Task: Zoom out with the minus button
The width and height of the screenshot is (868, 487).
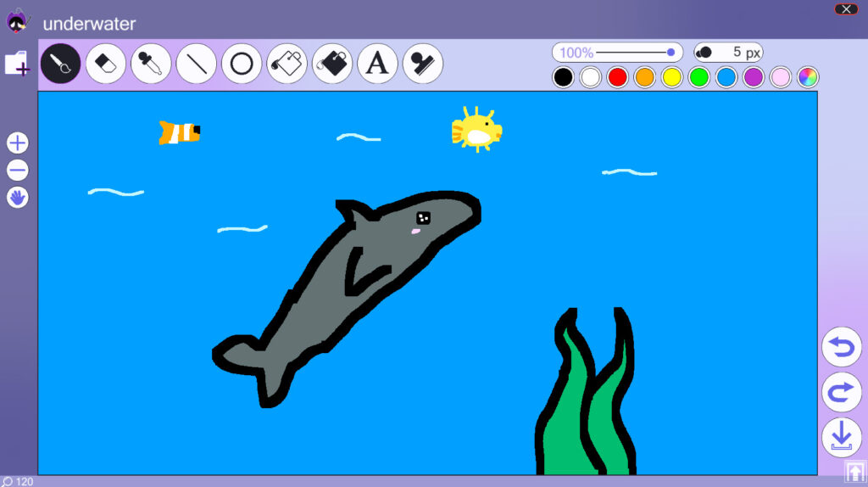Action: click(18, 171)
